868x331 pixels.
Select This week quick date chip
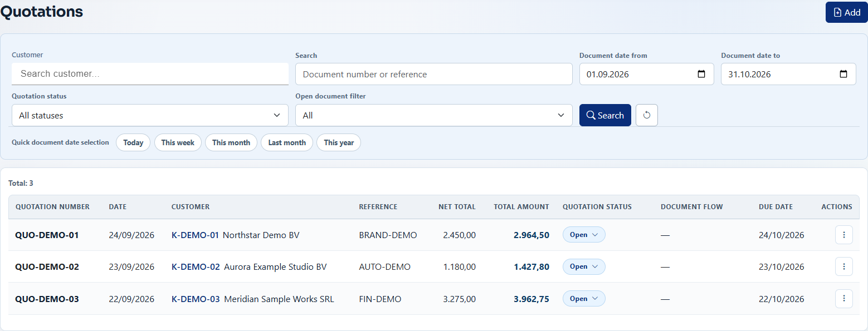coord(178,142)
